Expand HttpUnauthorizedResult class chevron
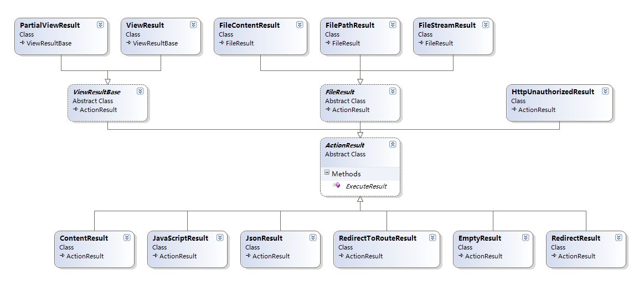Image resolution: width=644 pixels, height=285 pixels. (x=605, y=91)
